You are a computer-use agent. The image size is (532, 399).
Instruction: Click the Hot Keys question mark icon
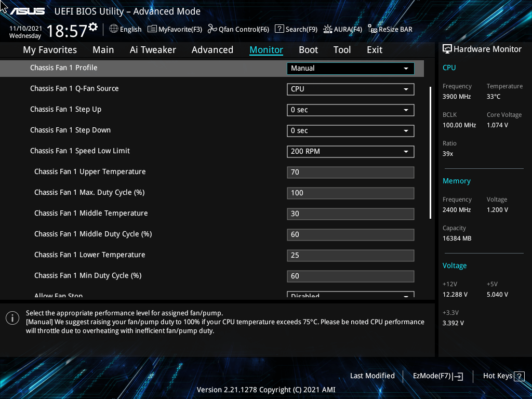tap(519, 376)
